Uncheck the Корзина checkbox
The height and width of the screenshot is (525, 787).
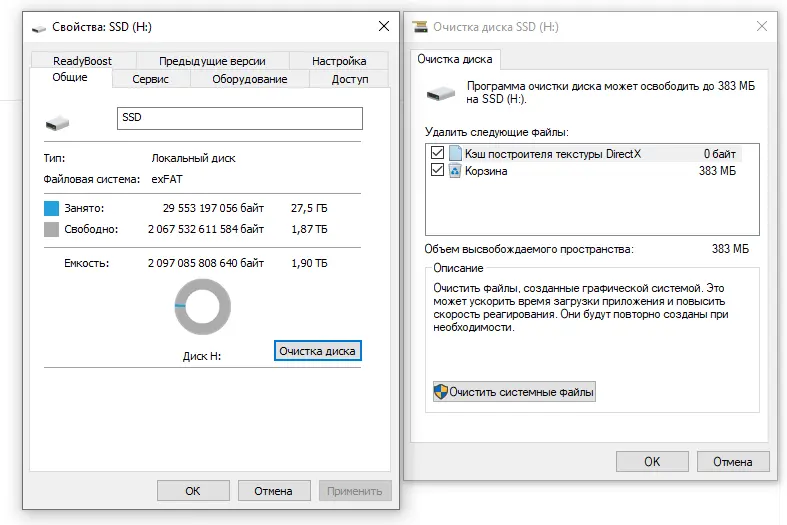tap(437, 171)
